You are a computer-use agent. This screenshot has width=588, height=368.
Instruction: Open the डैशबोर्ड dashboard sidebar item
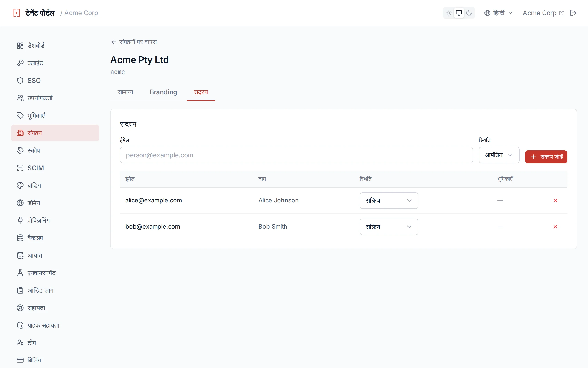[x=55, y=46]
